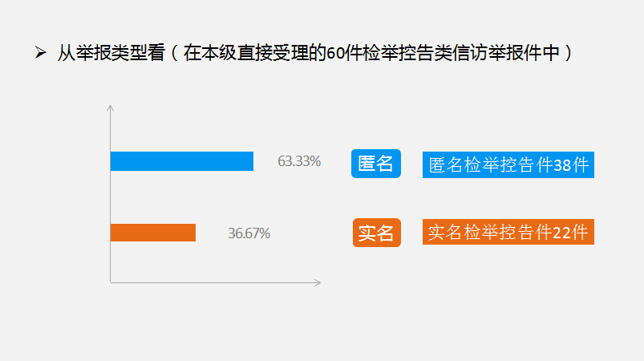This screenshot has width=644, height=361.
Task: Select the orange bar for 36.67%
Action: coord(152,233)
